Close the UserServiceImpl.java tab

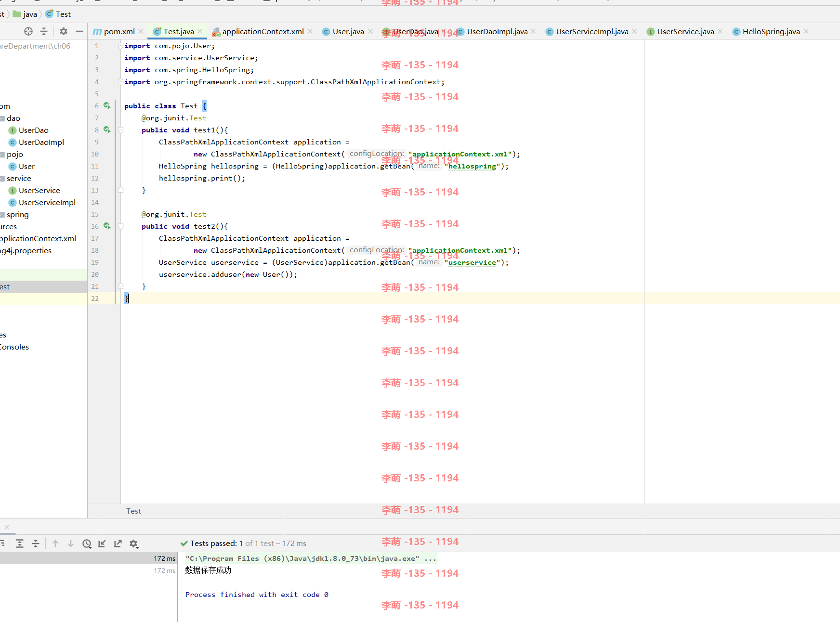tap(634, 31)
